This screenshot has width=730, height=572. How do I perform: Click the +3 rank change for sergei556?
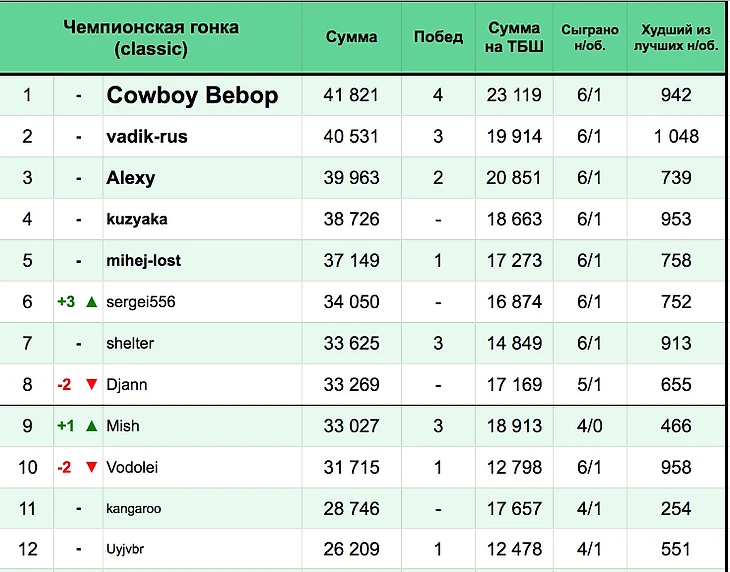click(x=66, y=302)
